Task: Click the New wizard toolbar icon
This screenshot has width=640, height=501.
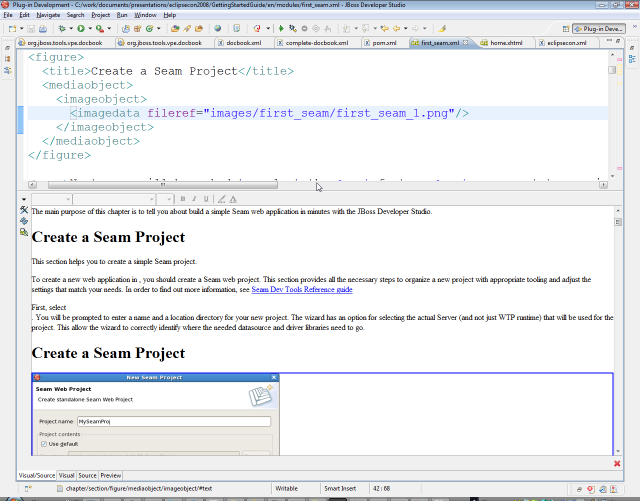Action: (12, 29)
